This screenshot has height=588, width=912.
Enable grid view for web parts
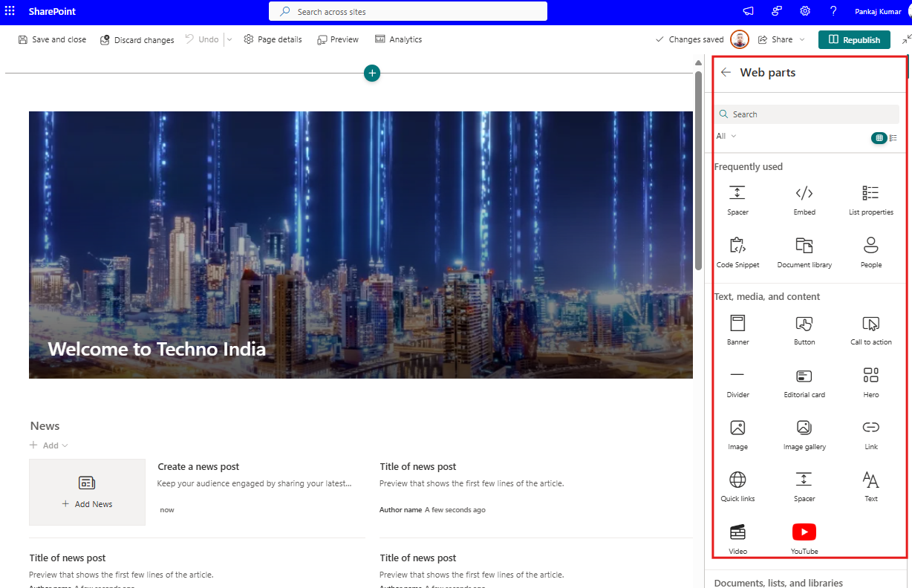pos(879,137)
